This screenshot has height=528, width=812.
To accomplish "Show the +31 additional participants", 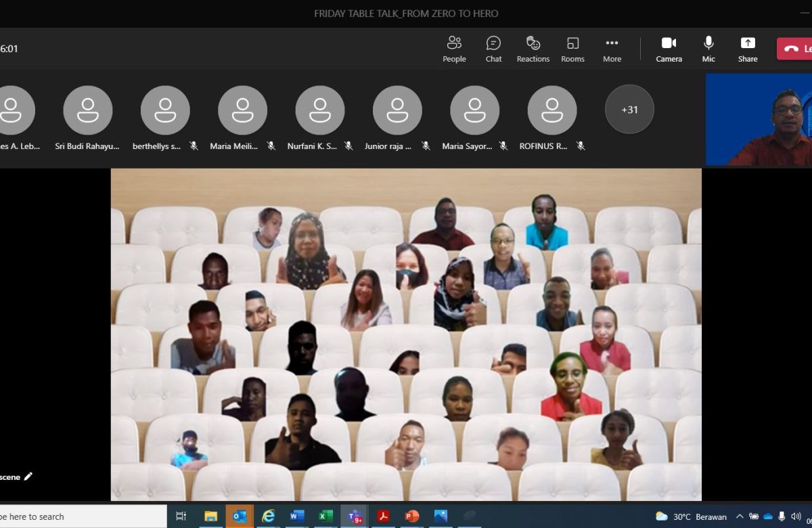I will point(629,110).
